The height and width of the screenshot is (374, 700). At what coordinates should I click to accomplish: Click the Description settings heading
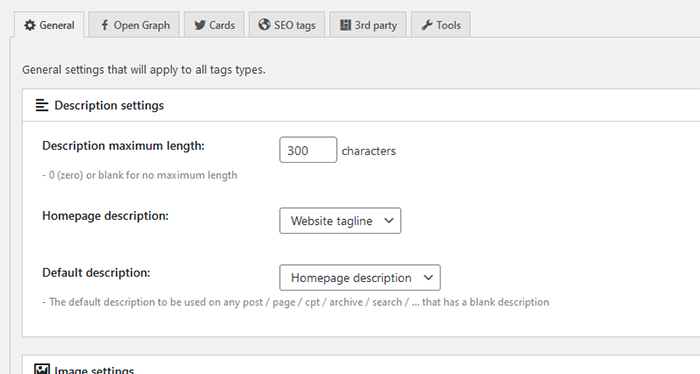[x=109, y=105]
